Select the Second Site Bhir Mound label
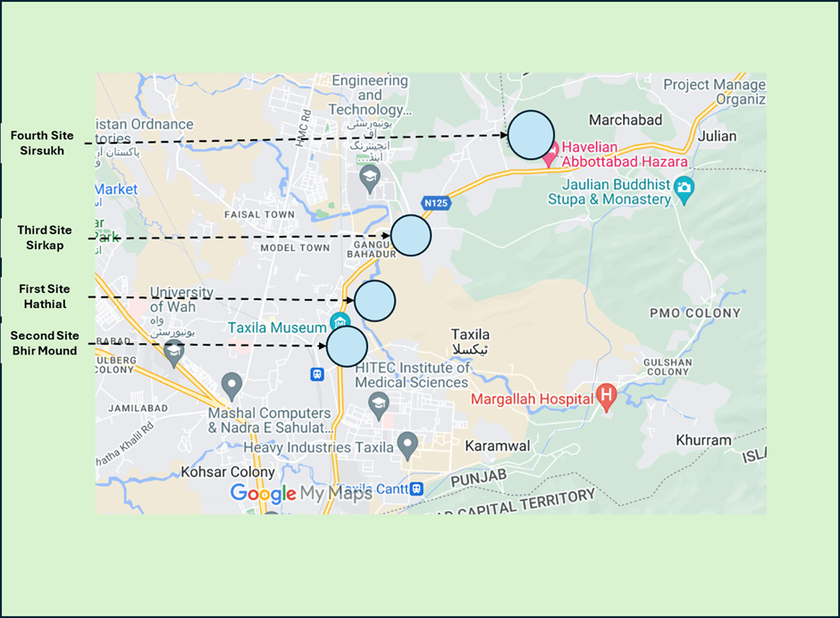Screen dimensions: 840x618 coord(45,343)
